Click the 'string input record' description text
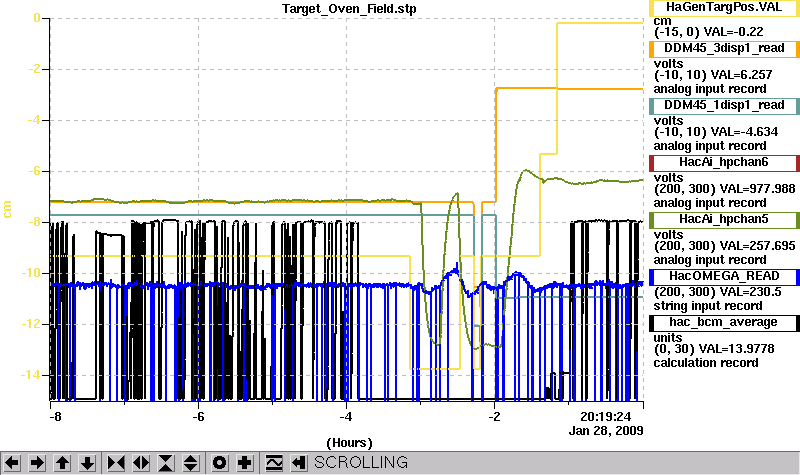The height and width of the screenshot is (475, 800). pos(708,306)
